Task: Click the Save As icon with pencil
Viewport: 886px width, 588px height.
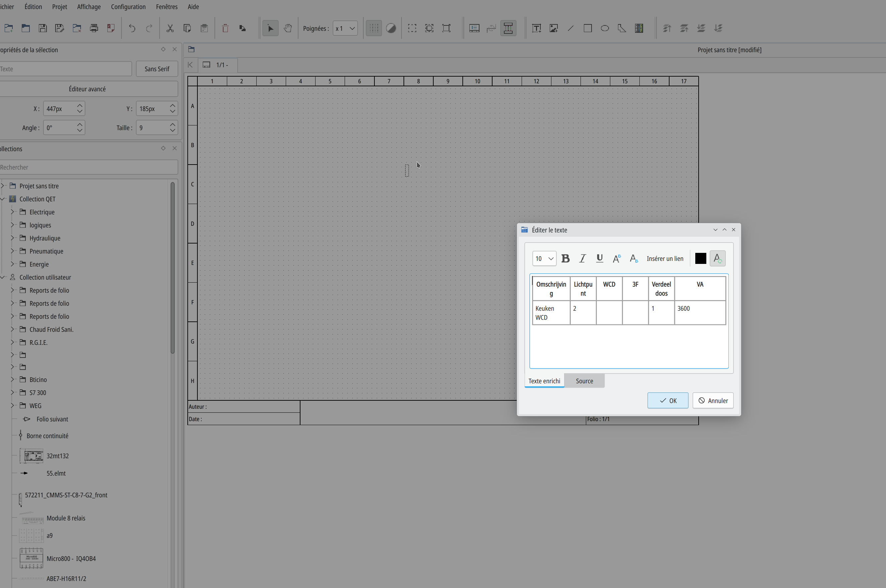Action: [x=60, y=28]
